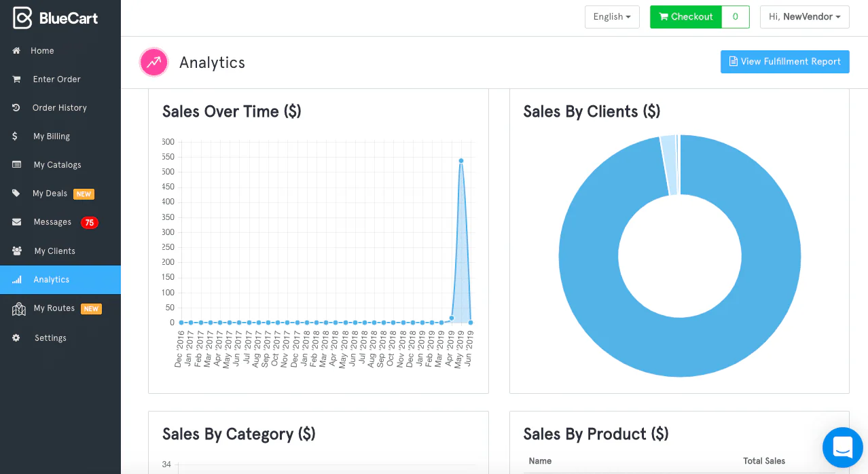Click the cart count 0 box
Image resolution: width=868 pixels, height=474 pixels.
coord(736,17)
